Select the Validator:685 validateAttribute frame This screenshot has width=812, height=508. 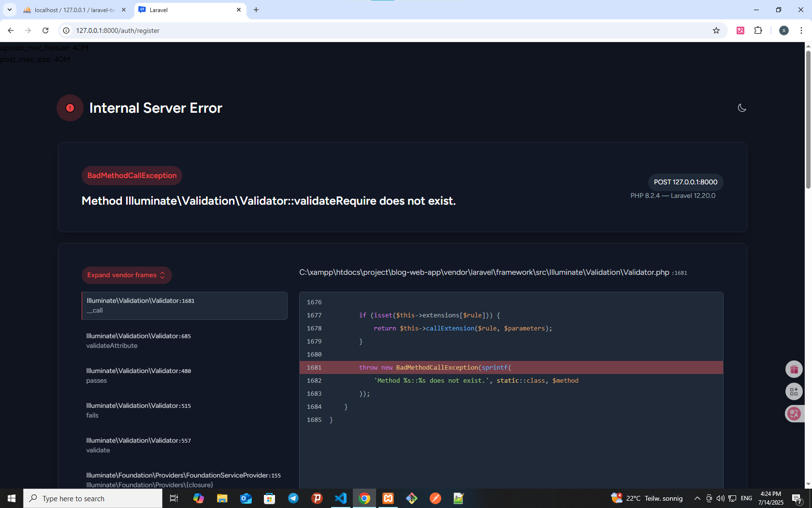coord(184,341)
